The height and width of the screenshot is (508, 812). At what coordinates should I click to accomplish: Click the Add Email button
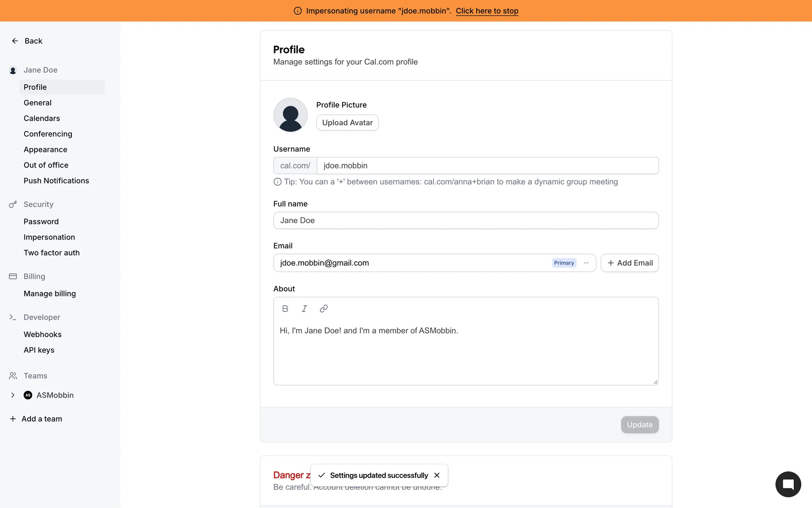[x=630, y=263]
